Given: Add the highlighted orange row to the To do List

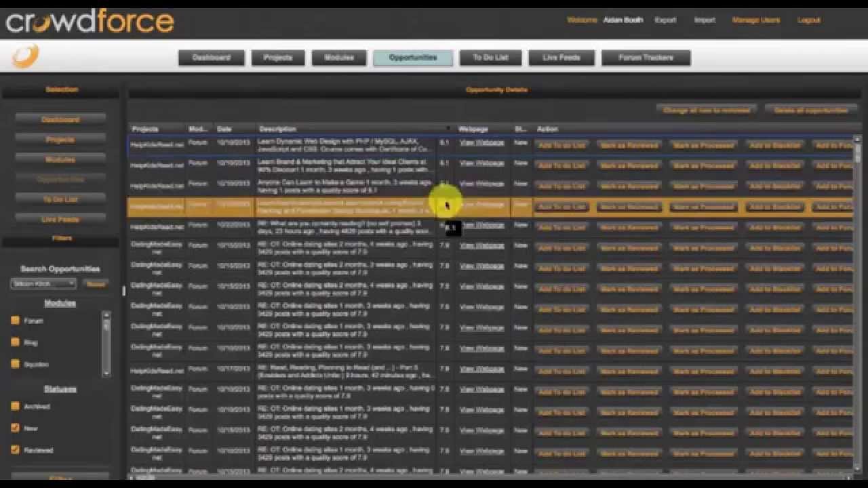Looking at the screenshot, I should point(561,207).
